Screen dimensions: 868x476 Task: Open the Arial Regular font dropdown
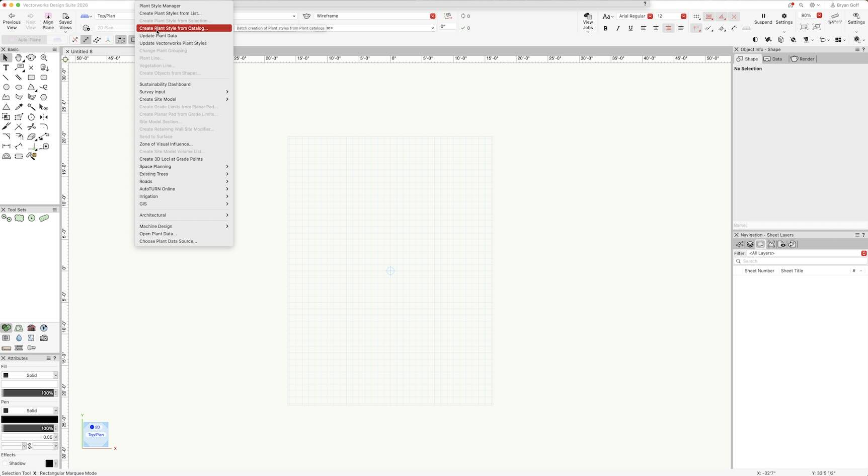[x=635, y=16]
